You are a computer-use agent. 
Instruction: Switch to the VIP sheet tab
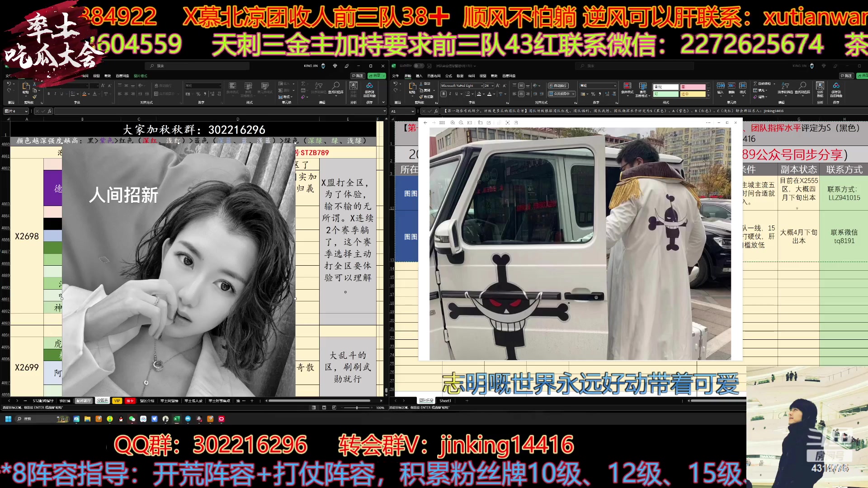click(117, 401)
